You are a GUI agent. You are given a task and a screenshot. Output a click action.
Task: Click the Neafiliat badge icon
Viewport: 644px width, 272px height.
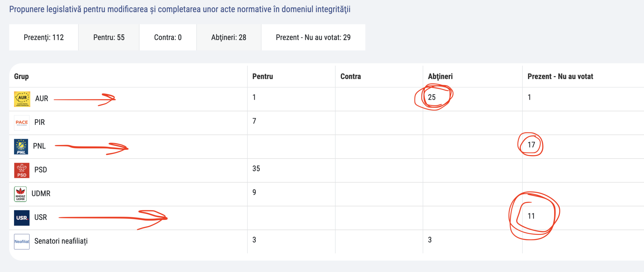22,242
